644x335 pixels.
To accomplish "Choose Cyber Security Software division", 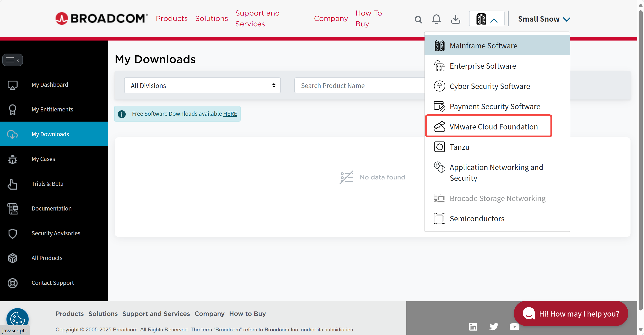I will click(497, 86).
